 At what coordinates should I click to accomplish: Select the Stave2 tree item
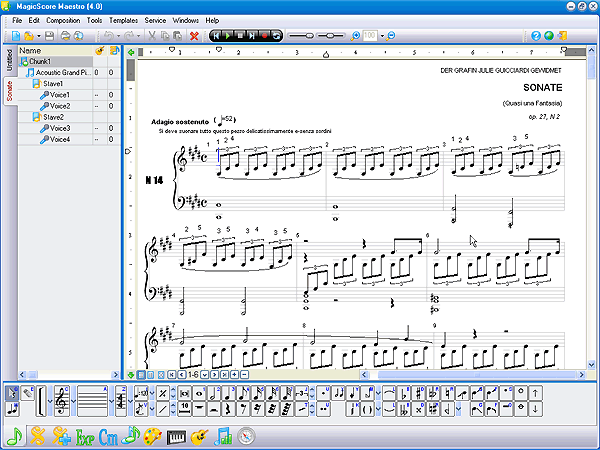click(x=53, y=117)
